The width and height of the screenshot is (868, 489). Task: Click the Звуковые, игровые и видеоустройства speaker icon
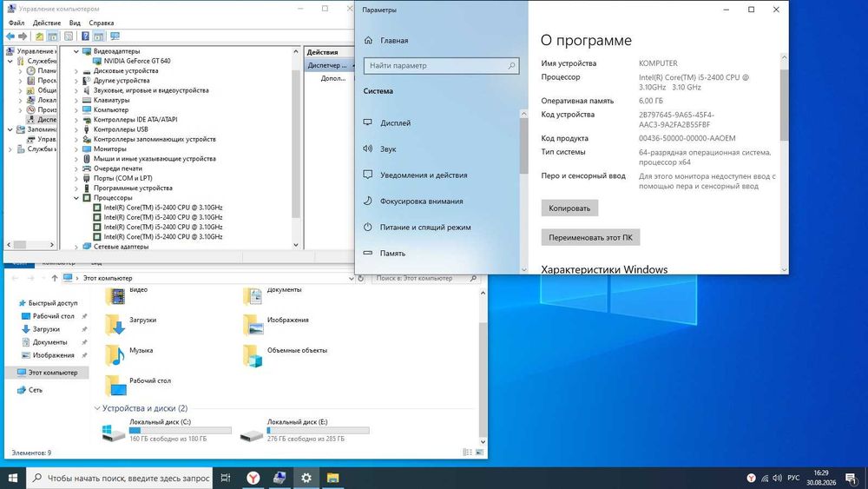(x=87, y=90)
